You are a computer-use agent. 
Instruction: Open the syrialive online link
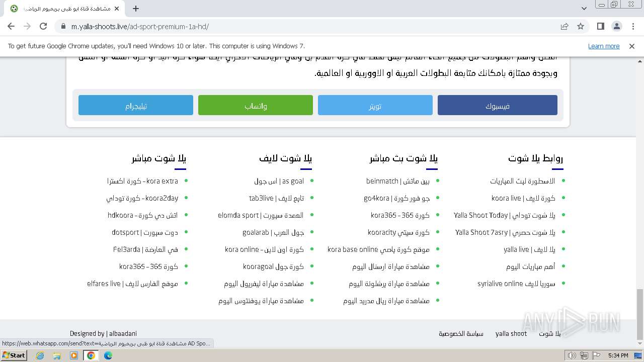pos(516,284)
